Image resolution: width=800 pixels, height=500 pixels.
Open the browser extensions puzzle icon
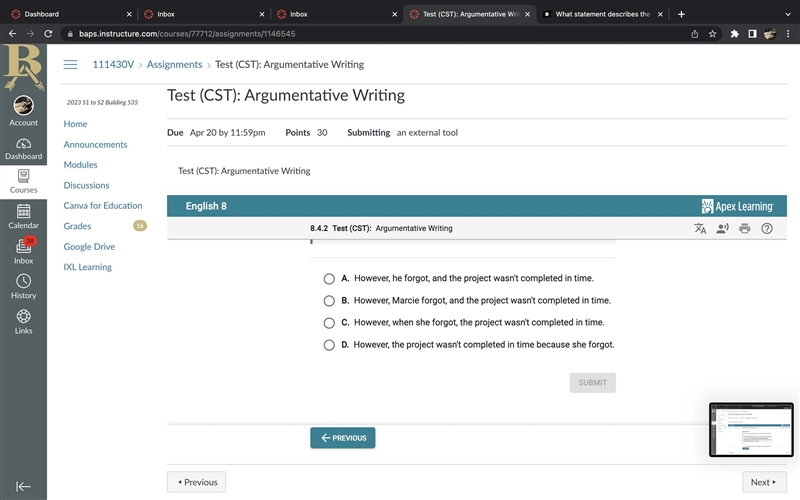click(x=735, y=34)
